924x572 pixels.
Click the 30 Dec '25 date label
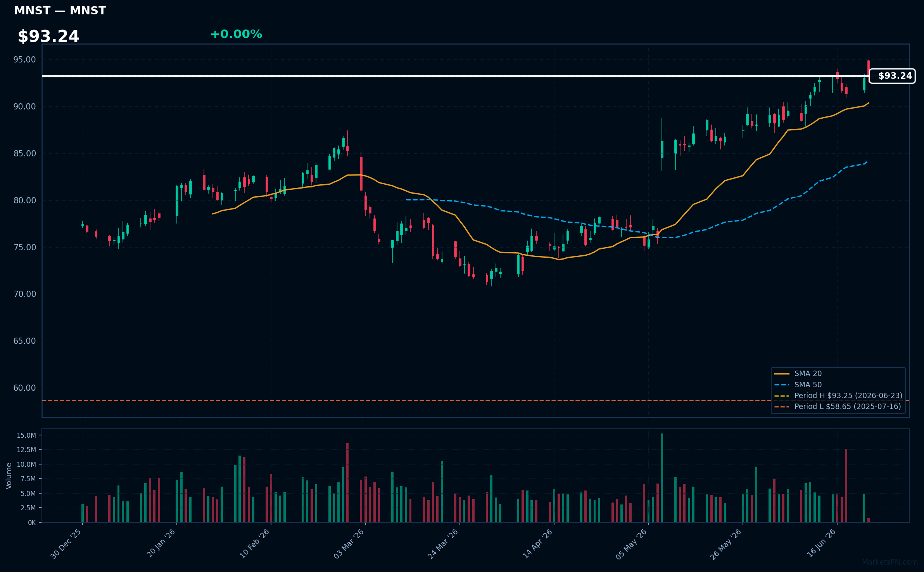(66, 544)
